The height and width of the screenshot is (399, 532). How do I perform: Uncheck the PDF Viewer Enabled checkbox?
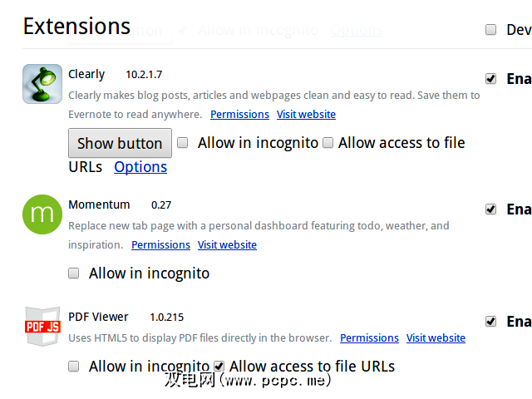coord(491,322)
